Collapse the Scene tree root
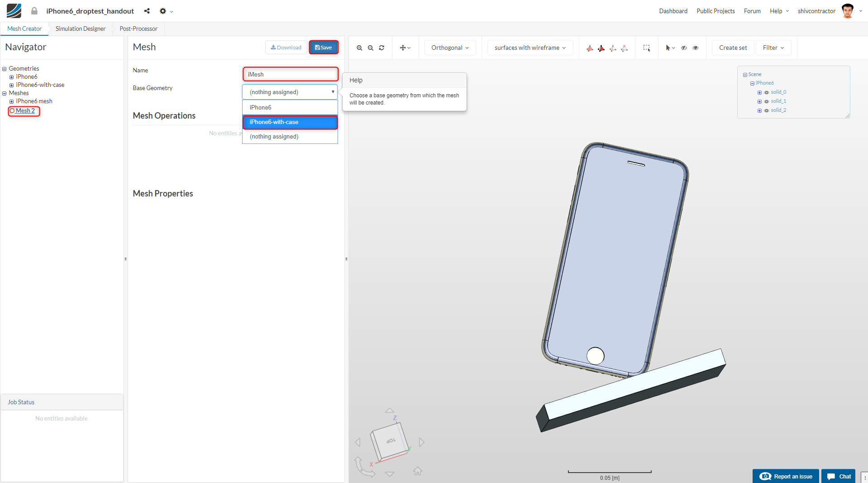The width and height of the screenshot is (868, 483). click(x=745, y=75)
